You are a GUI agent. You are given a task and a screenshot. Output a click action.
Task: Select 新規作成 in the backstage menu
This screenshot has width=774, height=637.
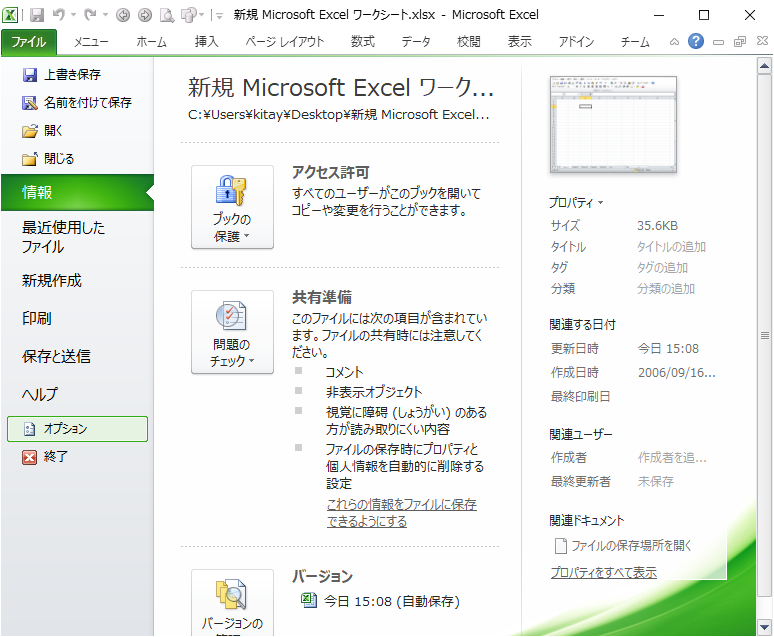(x=51, y=280)
